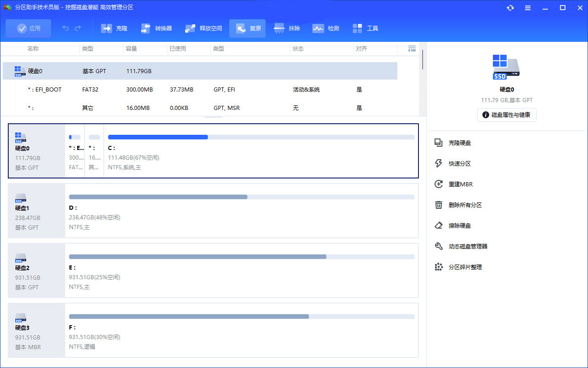The width and height of the screenshot is (588, 368).
Task: Open the hamburger menu in title bar
Action: pyautogui.click(x=528, y=8)
